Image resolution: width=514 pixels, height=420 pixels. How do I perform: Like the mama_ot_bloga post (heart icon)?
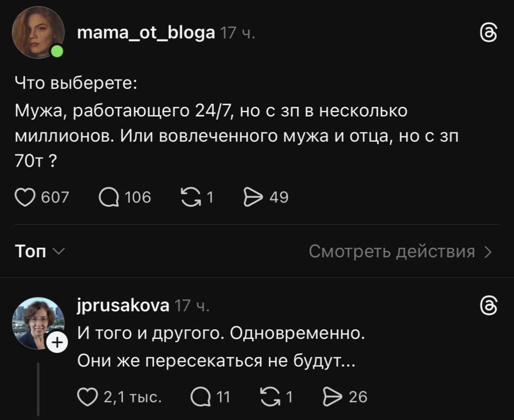tap(25, 198)
